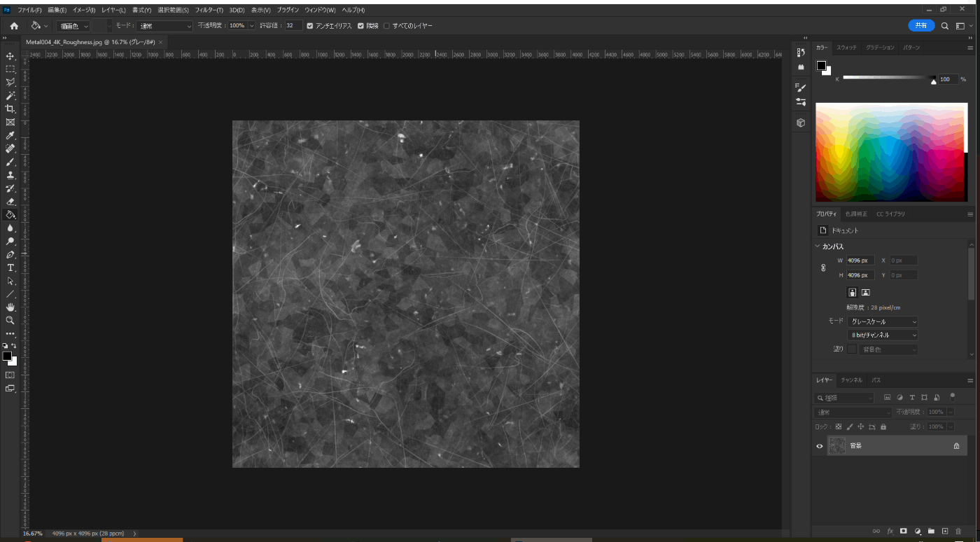Viewport: 980px width, 542px height.
Task: Open the 3D panel cube icon
Action: click(801, 123)
